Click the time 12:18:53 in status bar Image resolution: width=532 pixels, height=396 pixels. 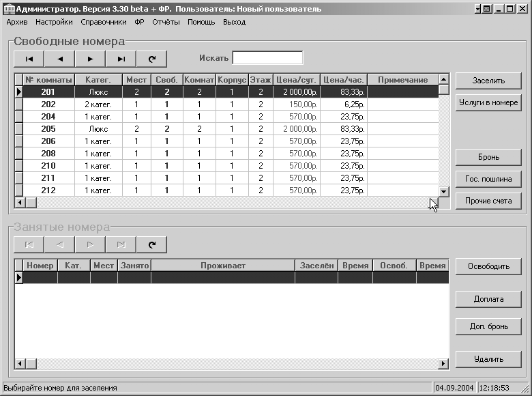point(494,388)
